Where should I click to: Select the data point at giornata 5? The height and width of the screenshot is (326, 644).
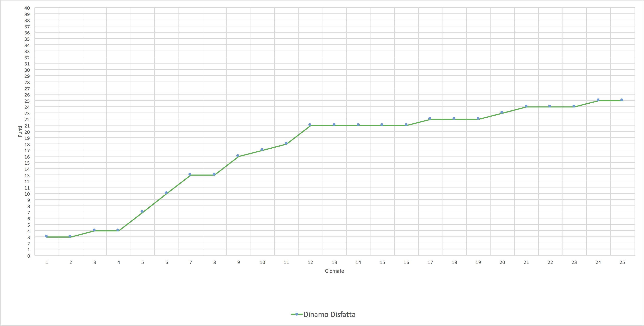(x=142, y=211)
